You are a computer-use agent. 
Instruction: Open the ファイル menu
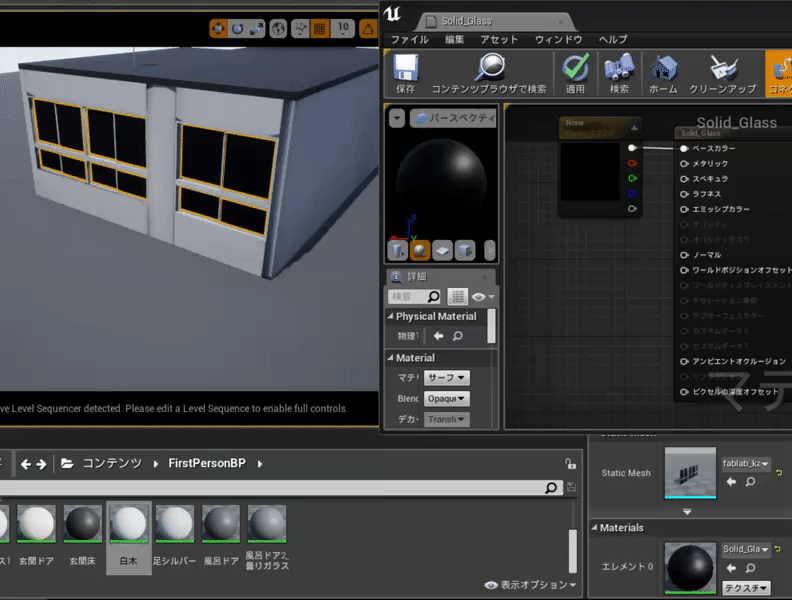(409, 39)
